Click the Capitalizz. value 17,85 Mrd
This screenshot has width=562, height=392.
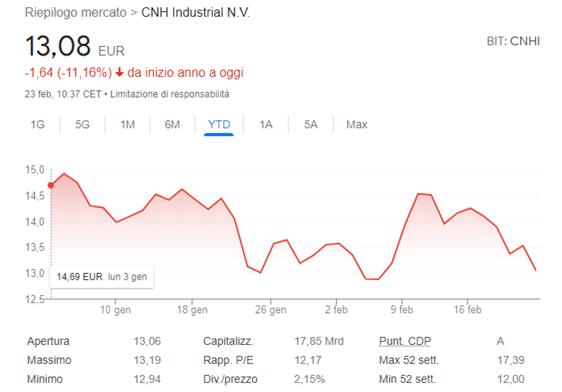(319, 341)
